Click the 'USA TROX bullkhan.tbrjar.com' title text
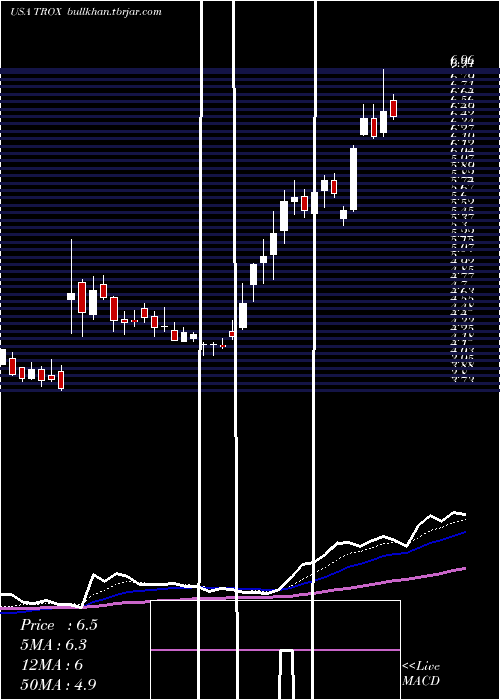The image size is (500, 700). 86,12
